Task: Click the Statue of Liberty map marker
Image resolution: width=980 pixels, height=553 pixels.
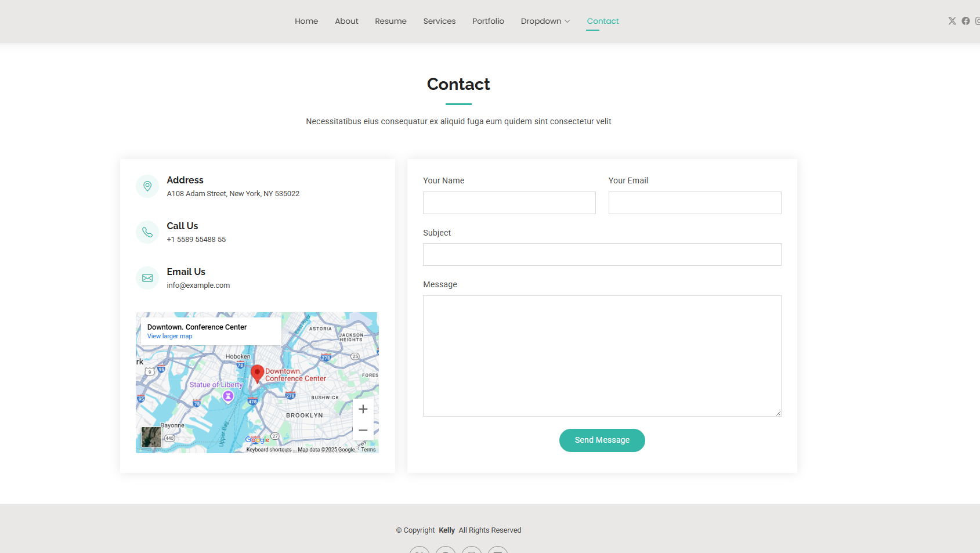Action: 228,396
